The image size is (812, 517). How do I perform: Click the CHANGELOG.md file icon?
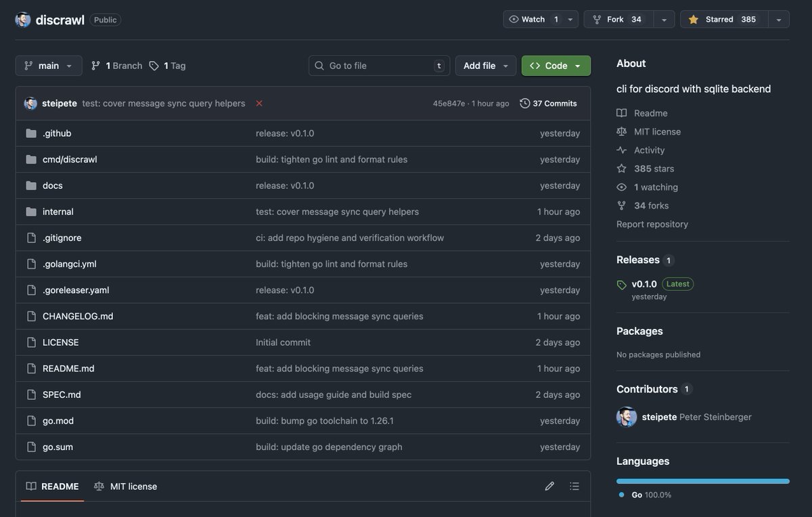point(31,316)
